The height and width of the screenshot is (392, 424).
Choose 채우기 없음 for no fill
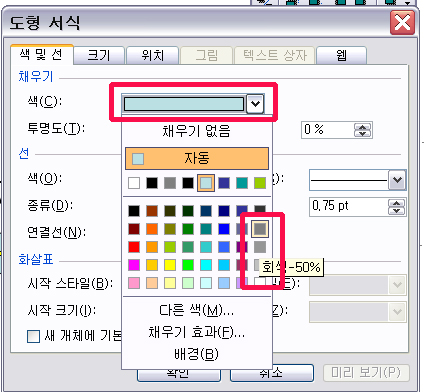pos(197,131)
